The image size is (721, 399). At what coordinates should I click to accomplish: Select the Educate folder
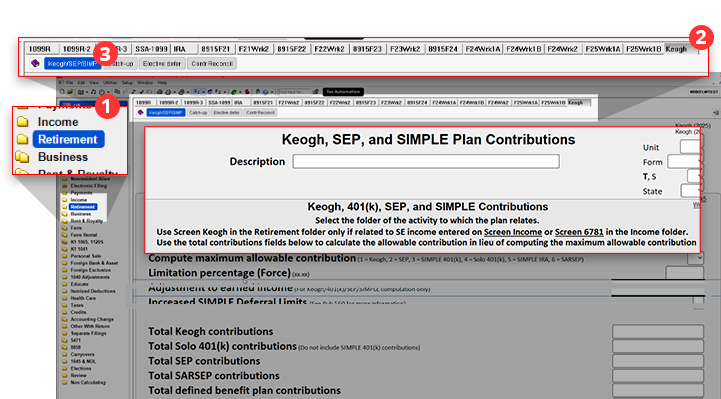point(79,284)
